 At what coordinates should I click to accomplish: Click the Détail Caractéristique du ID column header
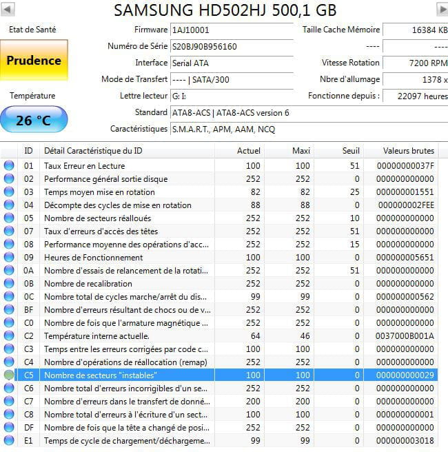point(127,151)
